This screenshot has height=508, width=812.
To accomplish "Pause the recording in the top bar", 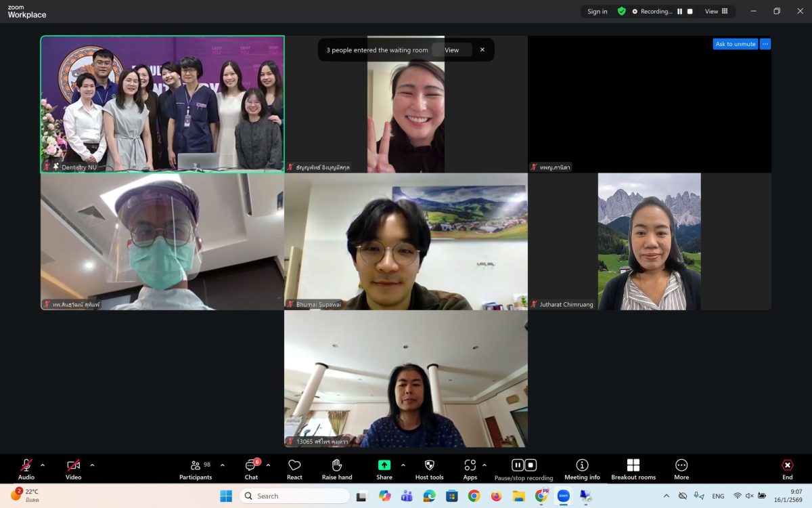I will 680,12.
